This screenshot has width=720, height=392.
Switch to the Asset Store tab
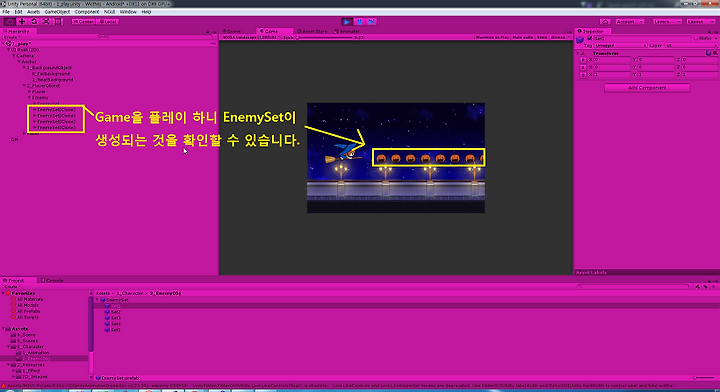tap(312, 31)
